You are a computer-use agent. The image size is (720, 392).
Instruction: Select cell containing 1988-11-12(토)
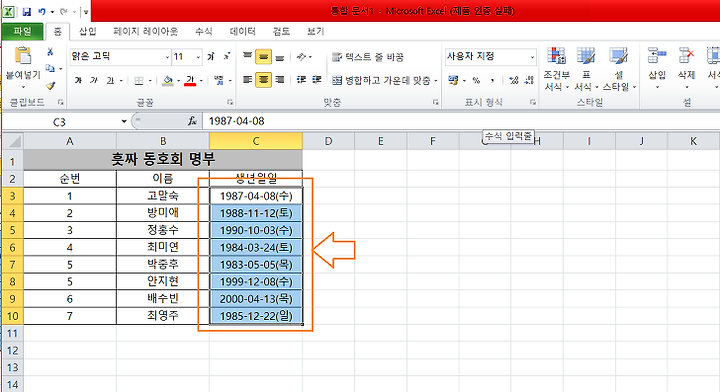click(x=256, y=213)
